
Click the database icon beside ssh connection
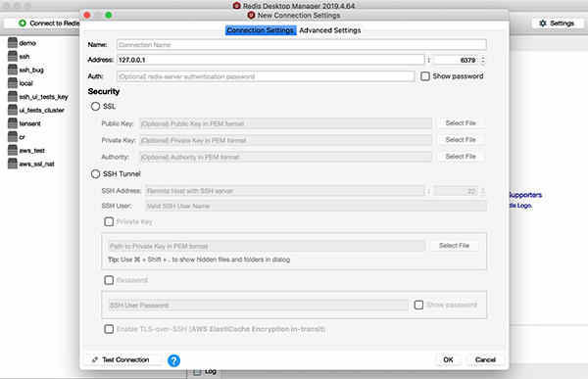click(13, 56)
